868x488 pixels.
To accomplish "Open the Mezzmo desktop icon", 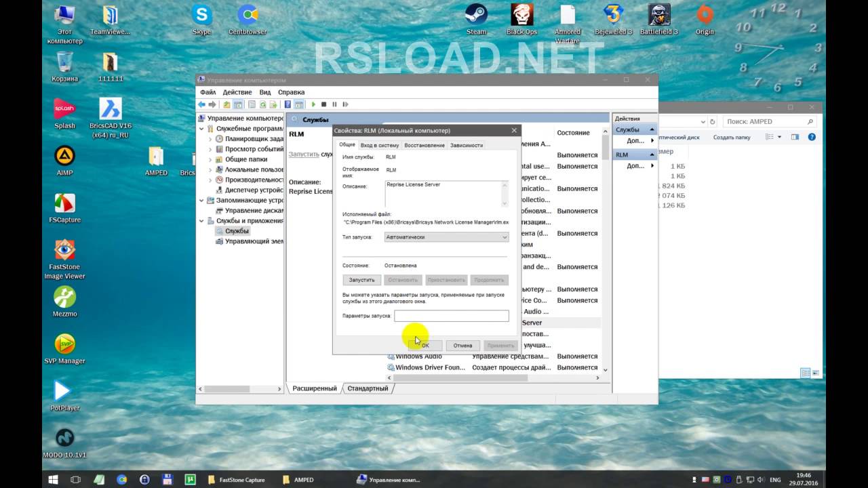I will [64, 302].
